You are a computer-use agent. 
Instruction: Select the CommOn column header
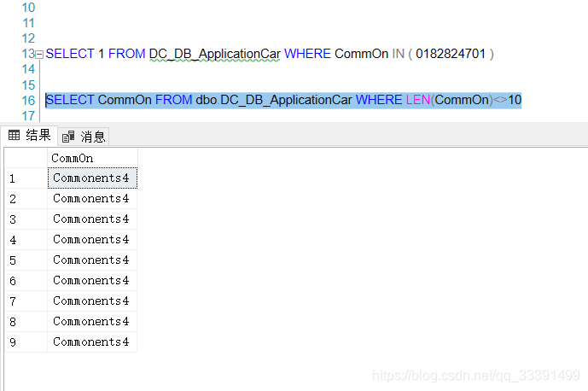click(x=92, y=158)
